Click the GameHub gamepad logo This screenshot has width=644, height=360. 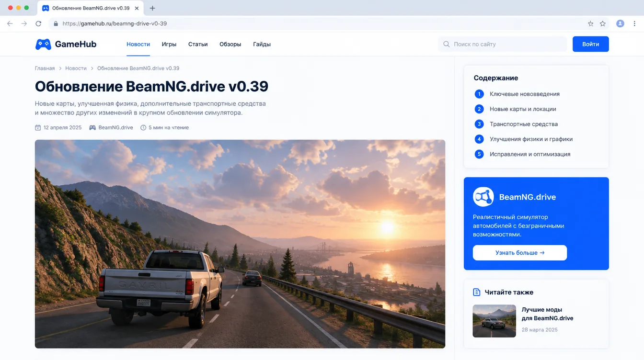[43, 44]
